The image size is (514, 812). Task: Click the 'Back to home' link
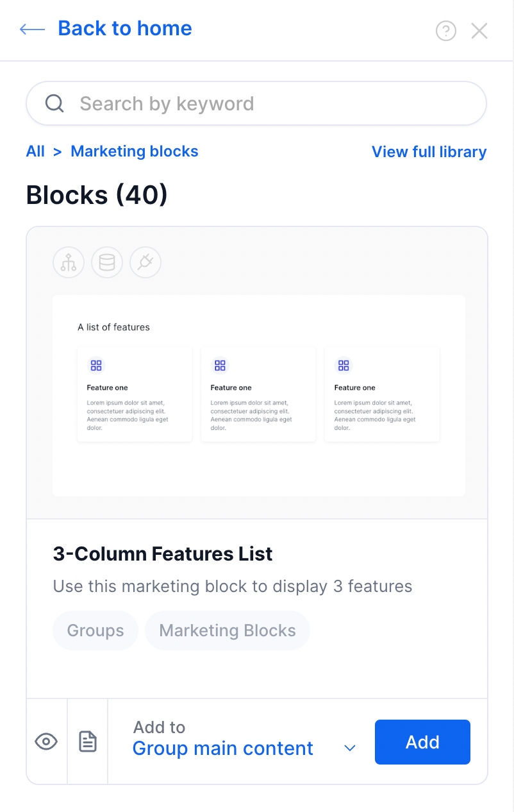125,28
